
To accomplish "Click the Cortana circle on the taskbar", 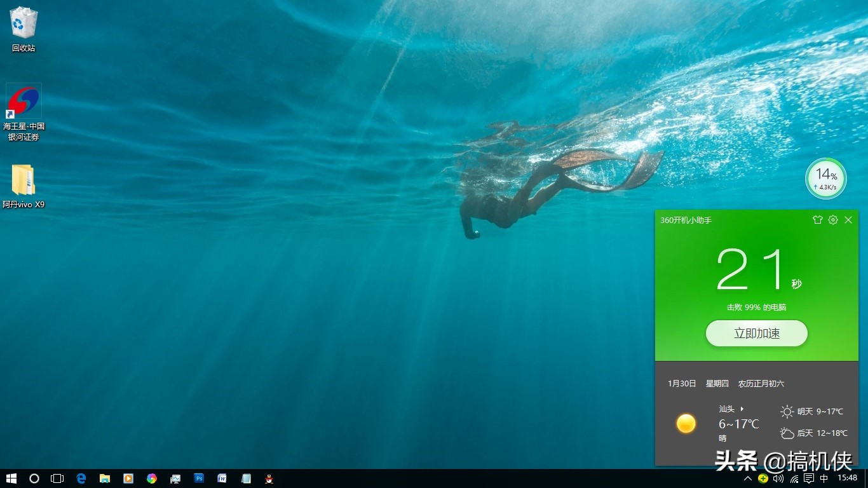I will 34,478.
